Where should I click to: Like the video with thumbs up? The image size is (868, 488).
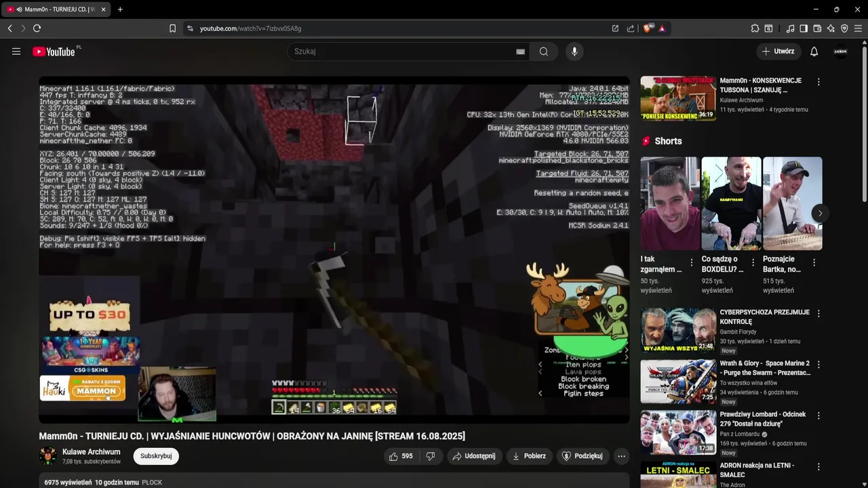point(400,456)
